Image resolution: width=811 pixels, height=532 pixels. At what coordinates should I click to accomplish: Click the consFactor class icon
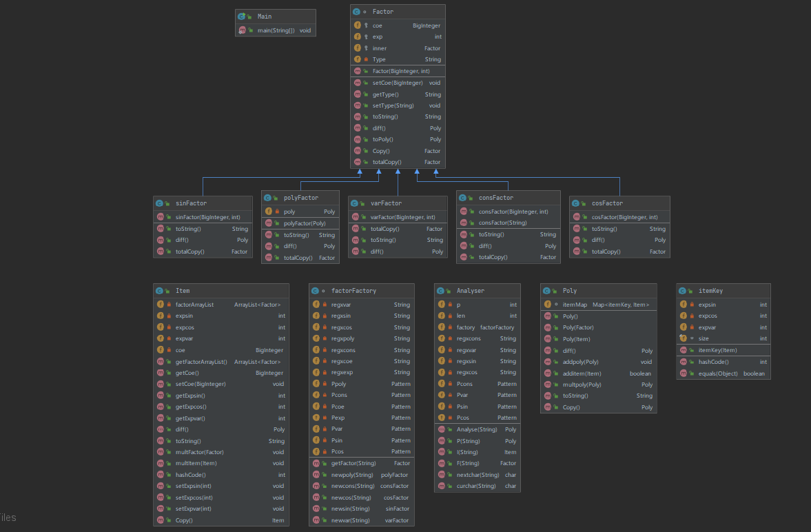click(462, 198)
